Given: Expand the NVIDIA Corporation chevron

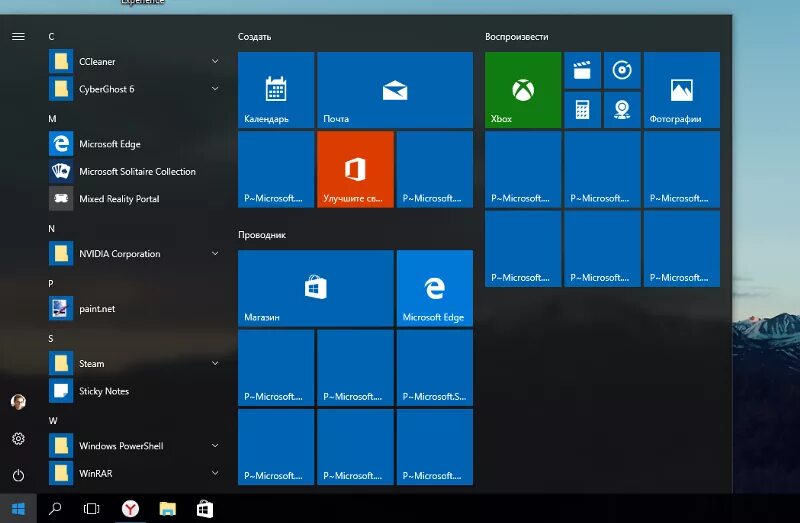Looking at the screenshot, I should tap(215, 254).
